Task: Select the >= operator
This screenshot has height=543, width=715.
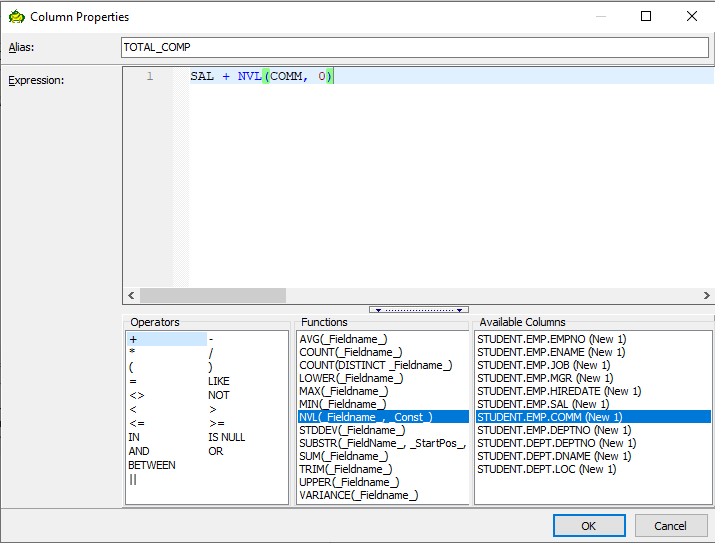Action: click(217, 424)
